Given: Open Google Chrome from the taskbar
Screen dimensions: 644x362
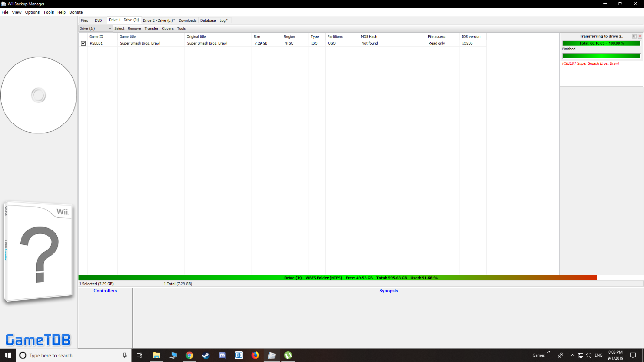Looking at the screenshot, I should (x=190, y=355).
